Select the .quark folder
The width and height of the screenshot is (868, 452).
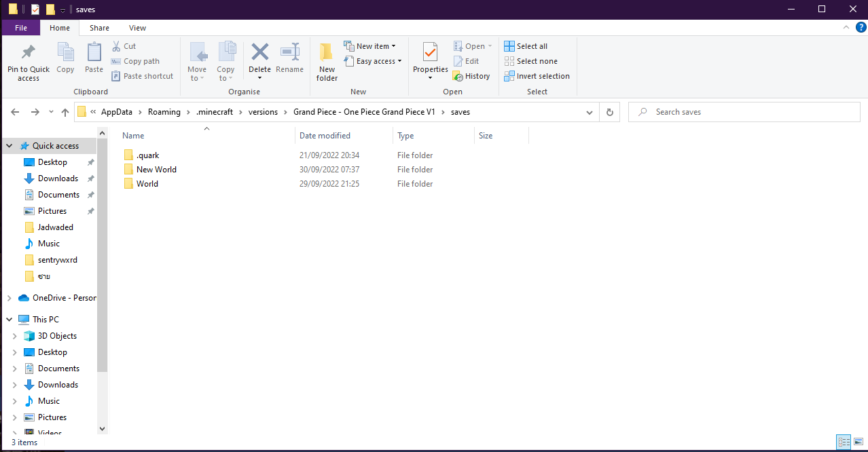[x=142, y=155]
